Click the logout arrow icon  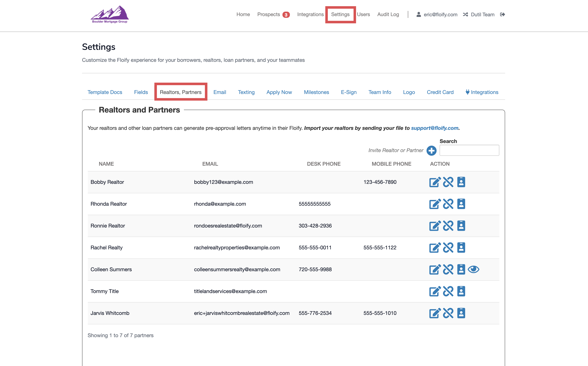pos(502,14)
